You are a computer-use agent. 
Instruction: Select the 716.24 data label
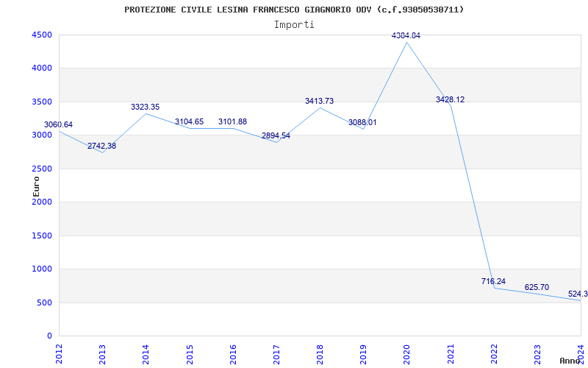pos(493,281)
